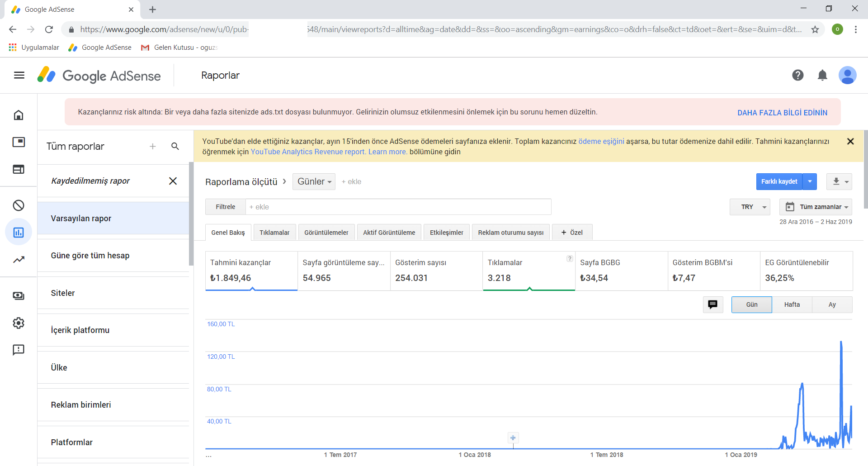Open the TRY currency dropdown
868x466 pixels.
click(x=750, y=207)
